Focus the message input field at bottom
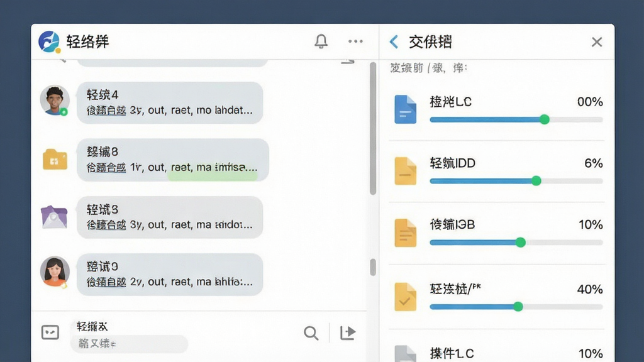644x362 pixels. click(130, 344)
